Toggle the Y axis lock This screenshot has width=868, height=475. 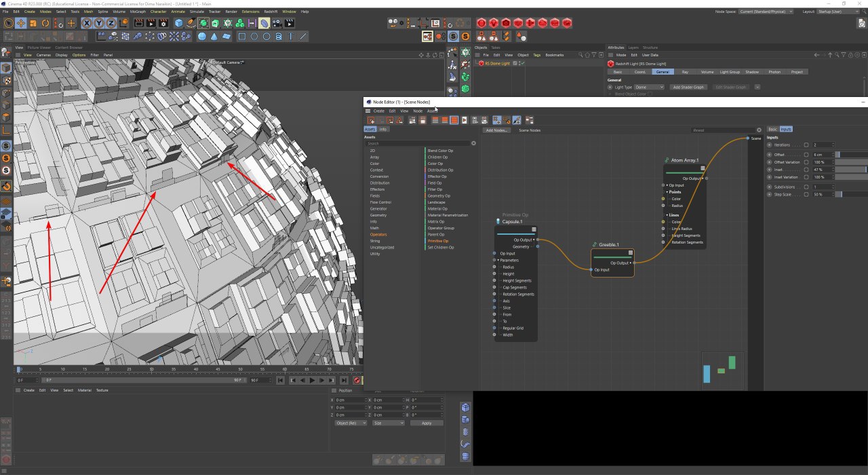(100, 23)
